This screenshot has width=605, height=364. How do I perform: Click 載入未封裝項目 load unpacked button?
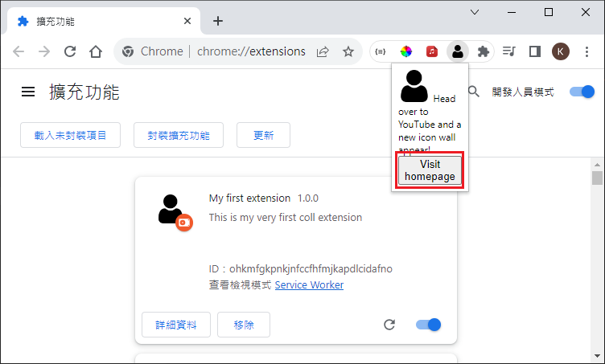click(x=70, y=135)
